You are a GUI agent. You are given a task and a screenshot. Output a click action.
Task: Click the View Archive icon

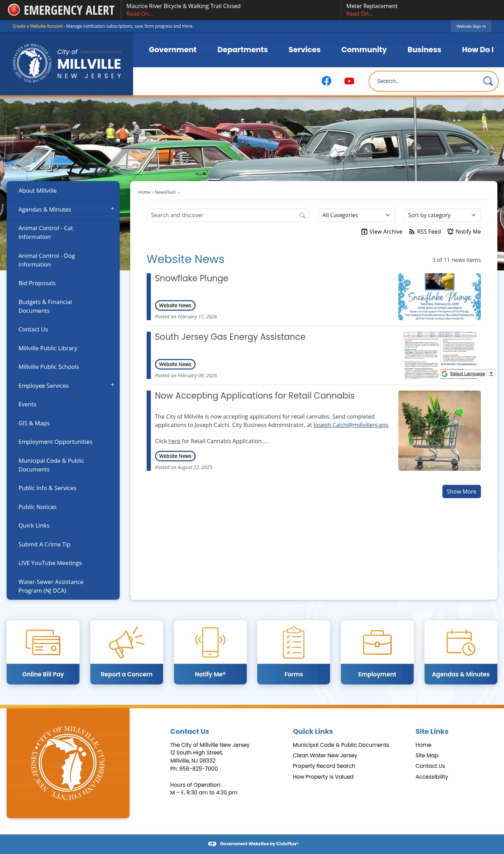364,232
